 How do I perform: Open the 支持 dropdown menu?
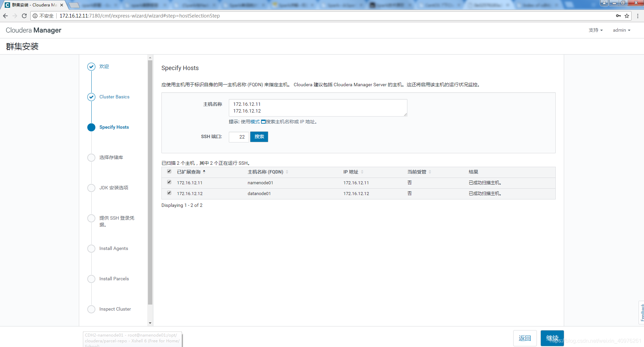pyautogui.click(x=595, y=30)
